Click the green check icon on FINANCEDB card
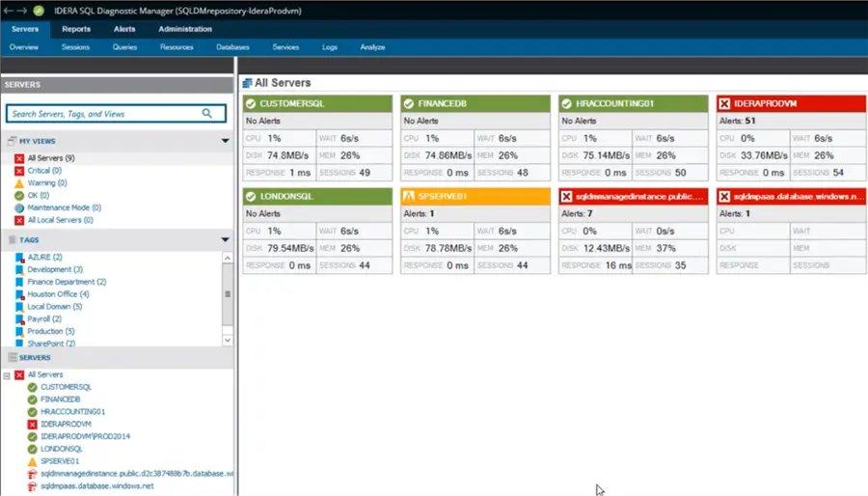Image resolution: width=868 pixels, height=496 pixels. click(x=409, y=103)
